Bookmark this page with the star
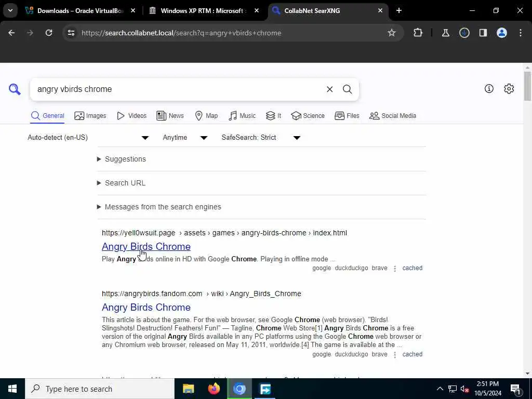 click(392, 33)
